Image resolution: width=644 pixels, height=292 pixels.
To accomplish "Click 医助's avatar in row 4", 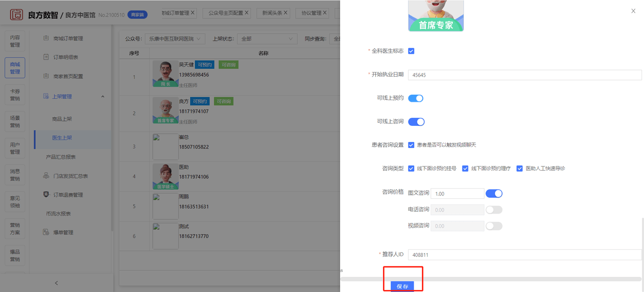I will (165, 176).
